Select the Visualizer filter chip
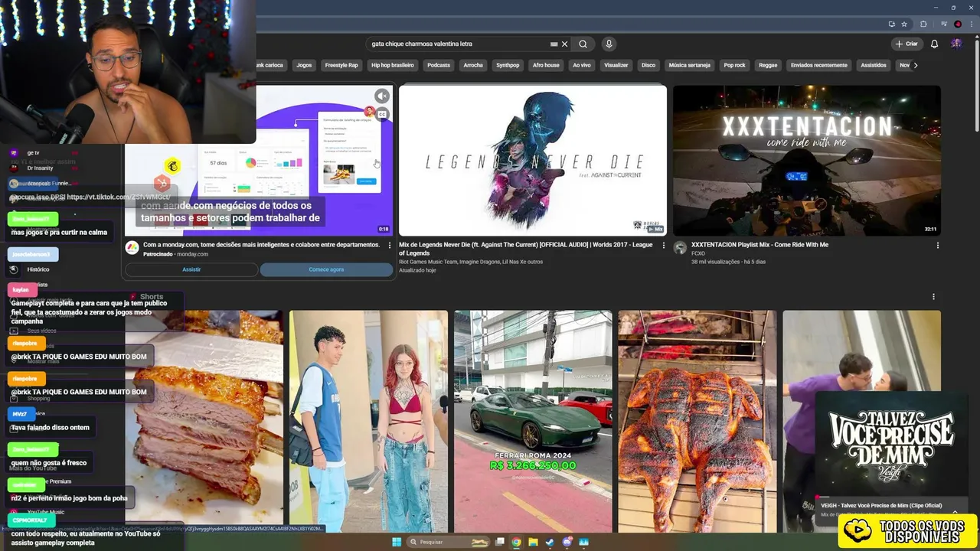 [616, 65]
